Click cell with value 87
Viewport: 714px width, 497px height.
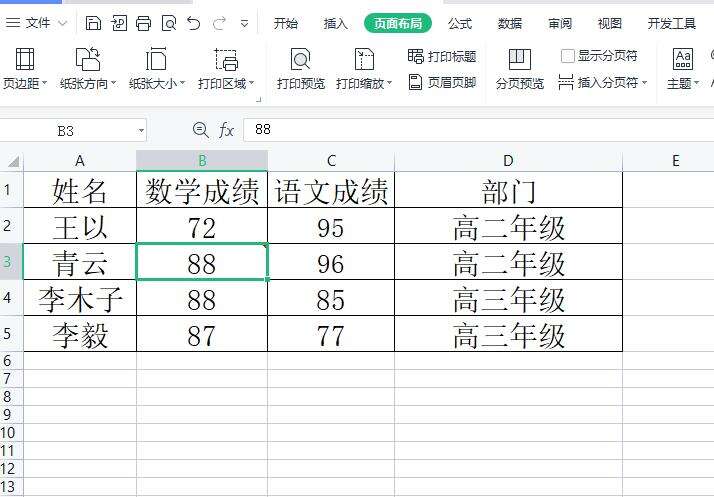click(x=202, y=334)
